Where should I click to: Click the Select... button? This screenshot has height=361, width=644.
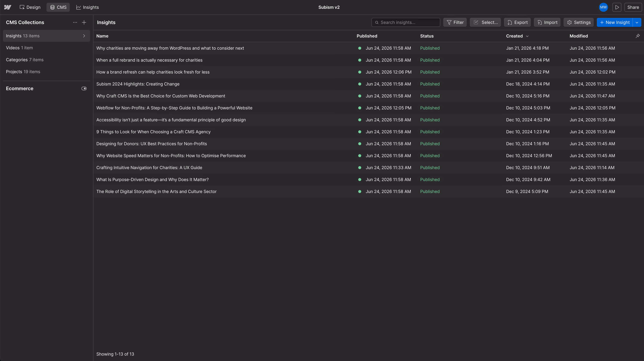click(485, 22)
